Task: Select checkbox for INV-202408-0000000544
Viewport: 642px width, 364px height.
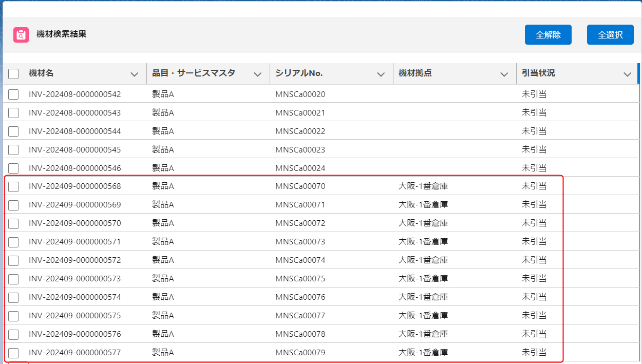Action: (13, 131)
